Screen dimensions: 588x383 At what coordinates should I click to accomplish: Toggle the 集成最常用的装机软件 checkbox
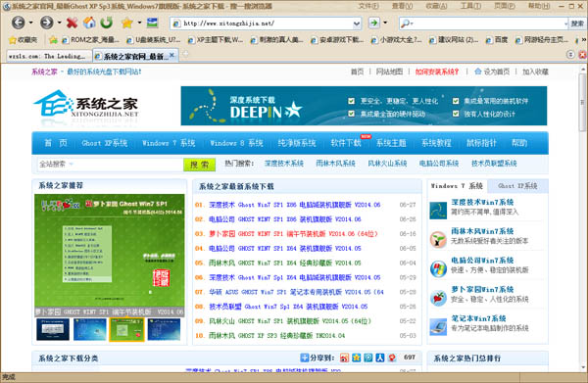coord(456,101)
